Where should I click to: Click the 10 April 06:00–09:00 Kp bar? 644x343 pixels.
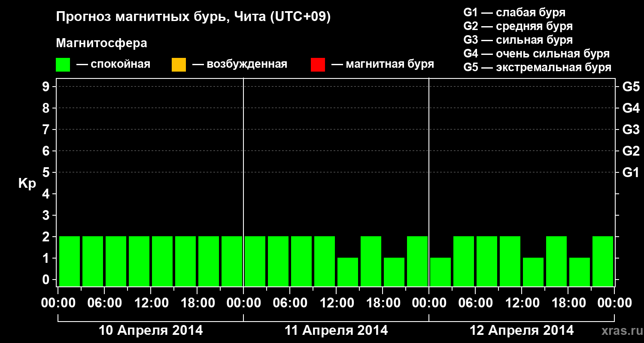(x=116, y=261)
